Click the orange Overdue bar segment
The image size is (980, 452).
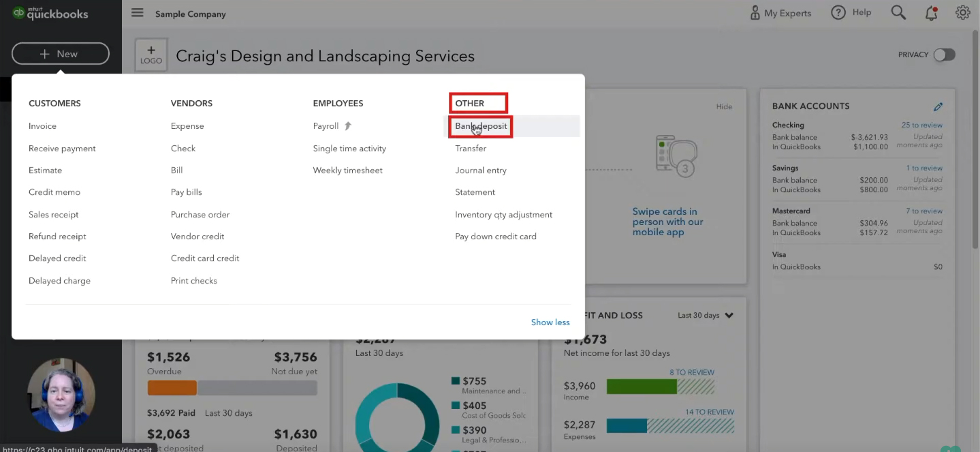pos(172,388)
